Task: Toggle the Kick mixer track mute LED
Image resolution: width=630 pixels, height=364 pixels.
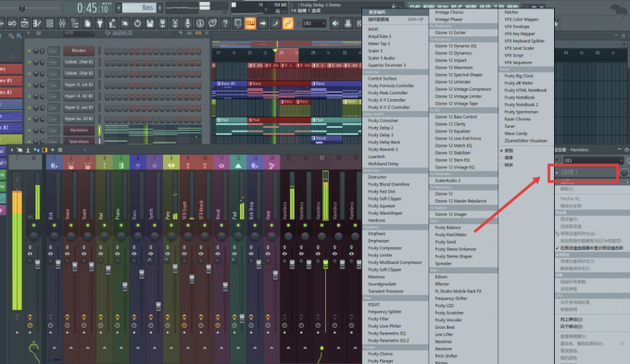Action: pos(54,226)
